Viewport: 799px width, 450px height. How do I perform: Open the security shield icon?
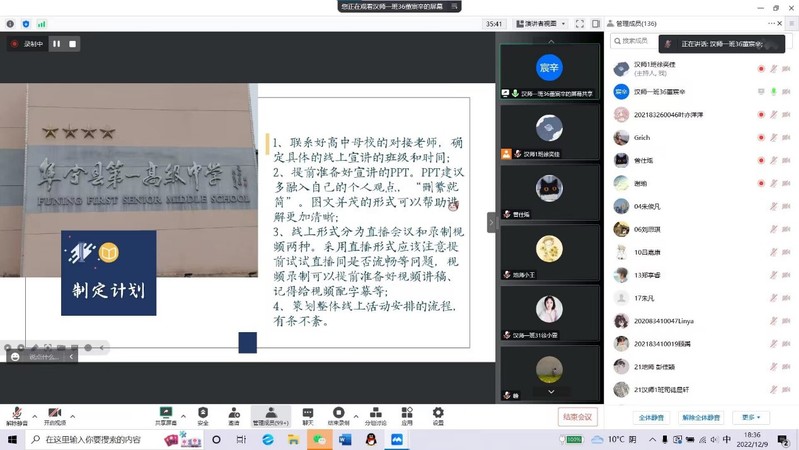(203, 413)
